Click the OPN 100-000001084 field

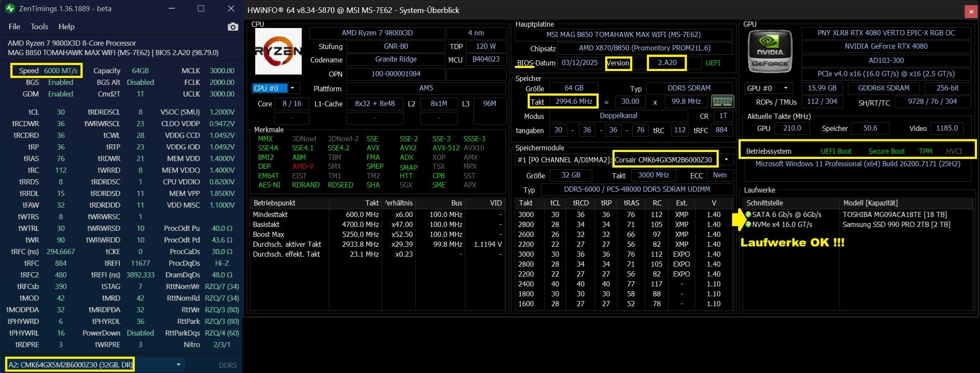(396, 74)
